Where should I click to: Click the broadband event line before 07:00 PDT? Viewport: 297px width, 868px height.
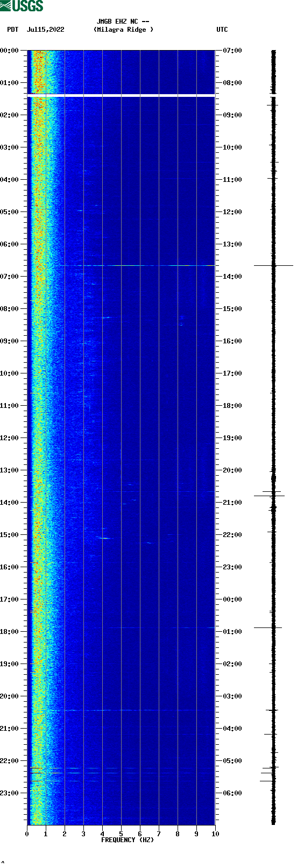121,266
